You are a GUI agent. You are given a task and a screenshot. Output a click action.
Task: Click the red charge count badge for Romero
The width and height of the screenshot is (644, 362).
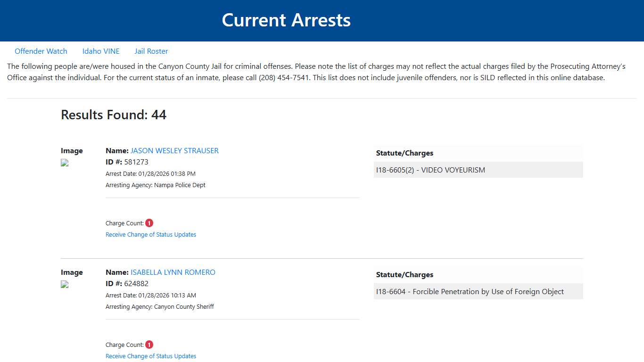[x=149, y=344]
